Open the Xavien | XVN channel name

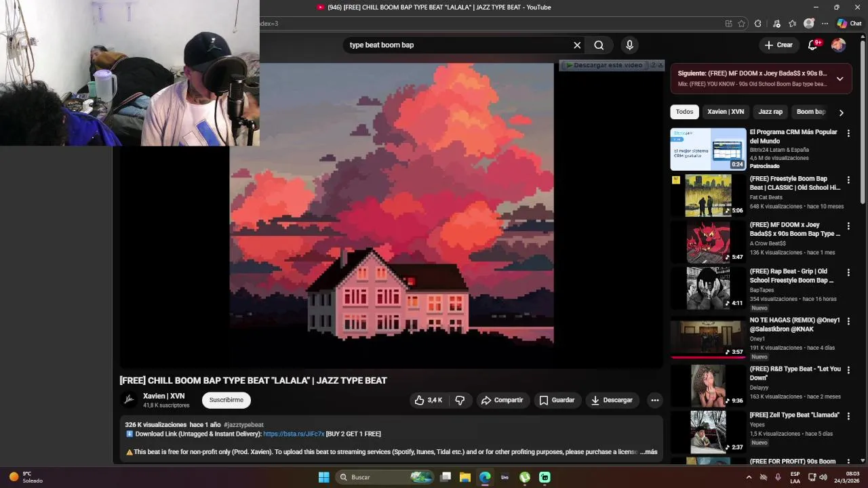pos(163,396)
